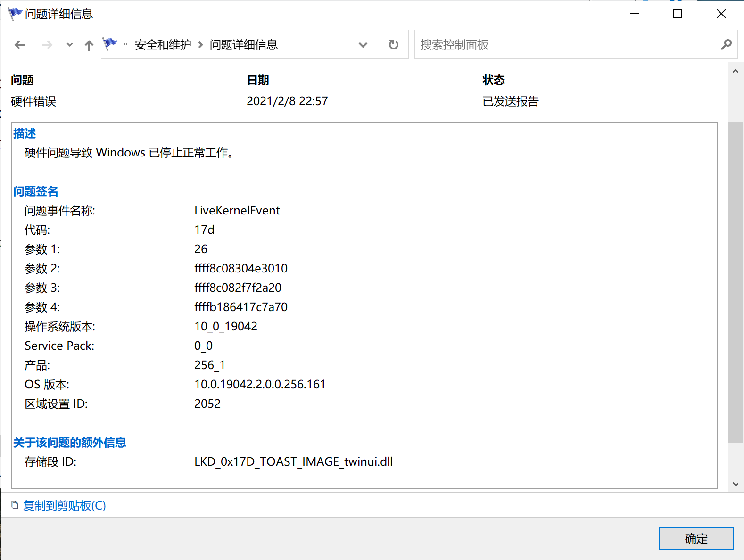This screenshot has width=744, height=560.
Task: Click the 描述 section heading
Action: click(x=25, y=133)
